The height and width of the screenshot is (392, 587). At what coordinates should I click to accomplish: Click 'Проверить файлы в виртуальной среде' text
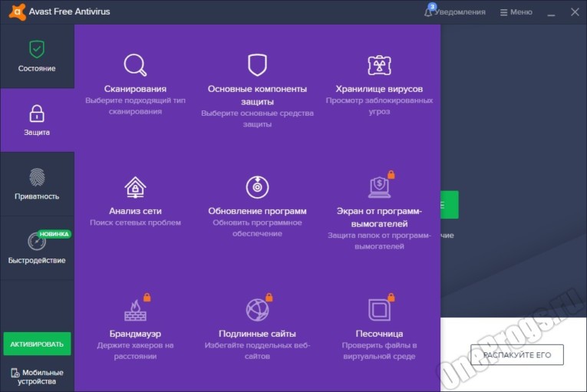click(379, 351)
